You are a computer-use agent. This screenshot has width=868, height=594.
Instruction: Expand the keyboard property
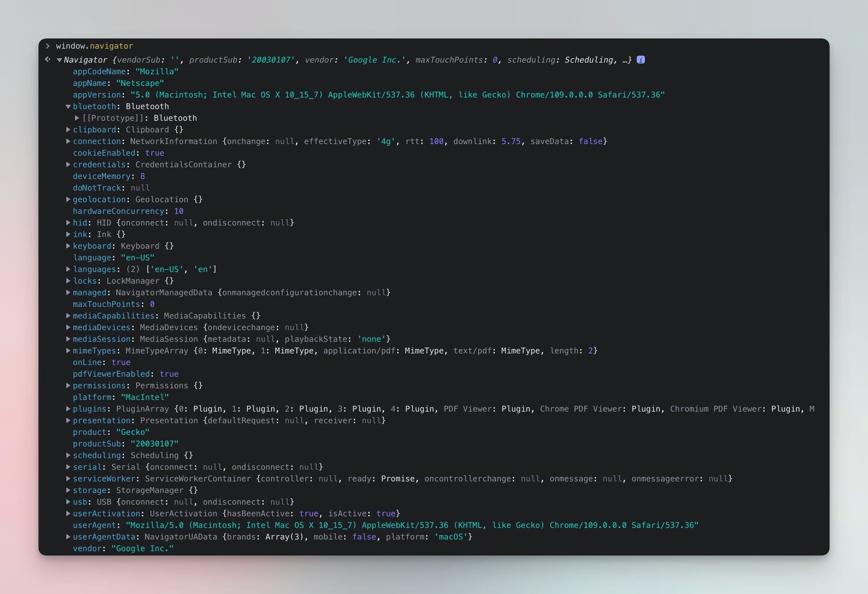click(68, 246)
